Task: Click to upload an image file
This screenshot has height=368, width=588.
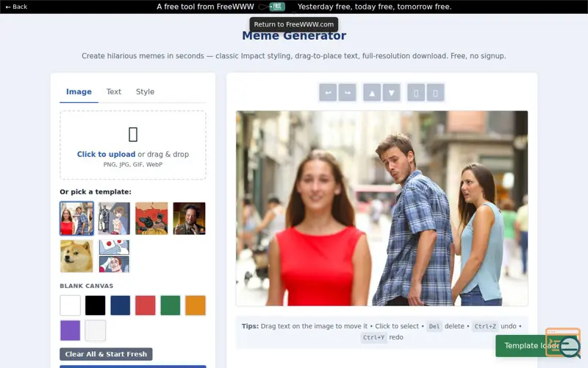Action: tap(133, 145)
